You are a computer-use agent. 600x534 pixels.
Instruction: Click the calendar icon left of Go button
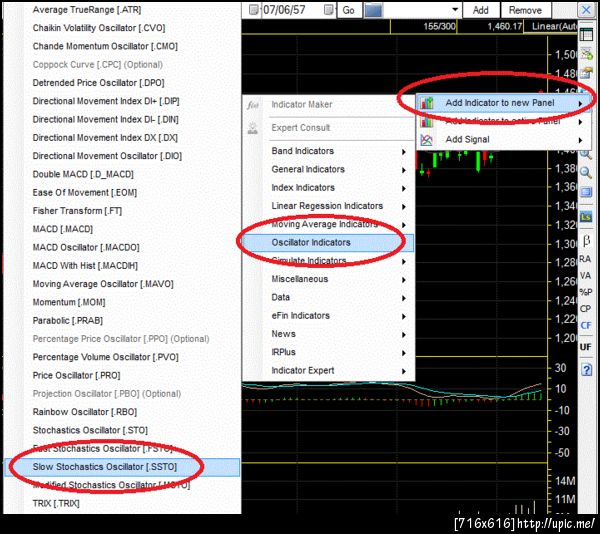(328, 10)
